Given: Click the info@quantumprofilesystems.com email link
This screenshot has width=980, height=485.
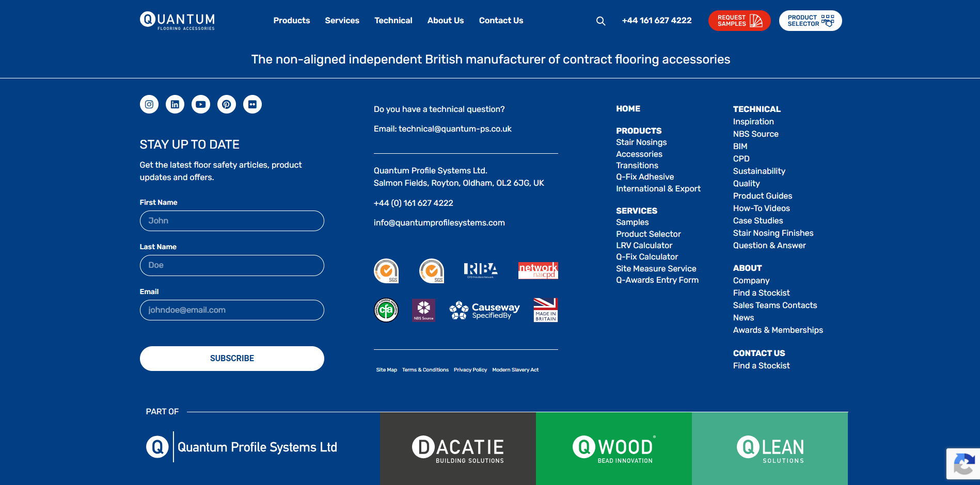Looking at the screenshot, I should [x=439, y=223].
